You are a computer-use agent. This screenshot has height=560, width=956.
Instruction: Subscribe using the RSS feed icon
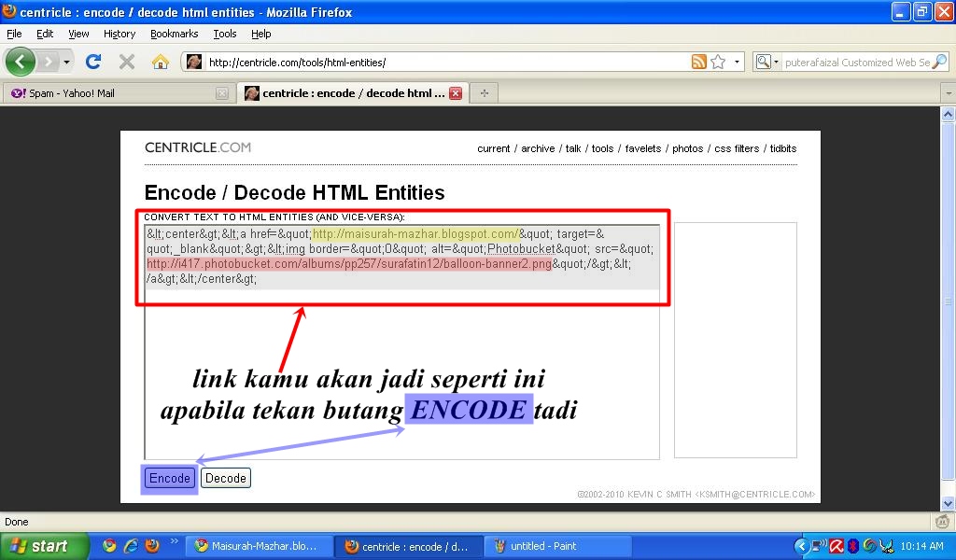698,62
